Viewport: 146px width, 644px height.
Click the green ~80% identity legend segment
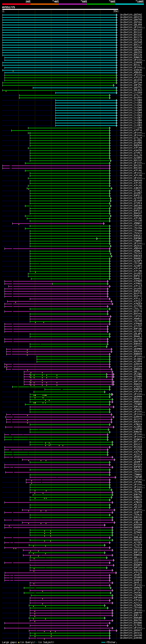click(x=101, y=4)
